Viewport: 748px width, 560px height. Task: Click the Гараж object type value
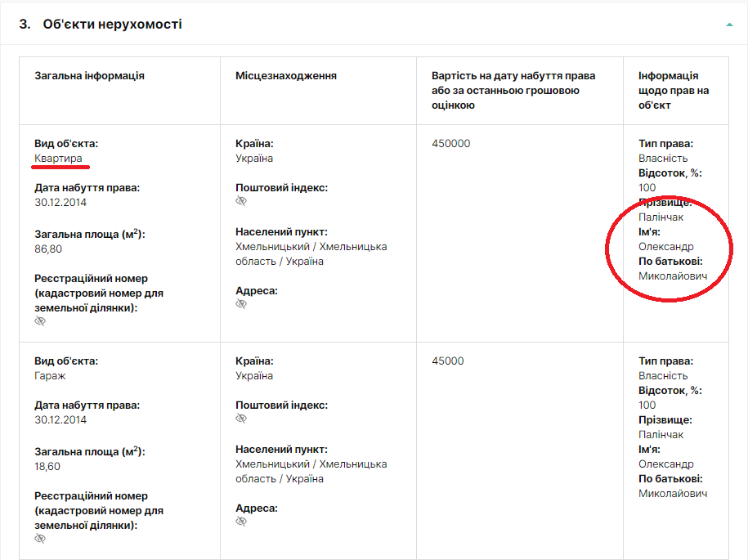click(51, 376)
